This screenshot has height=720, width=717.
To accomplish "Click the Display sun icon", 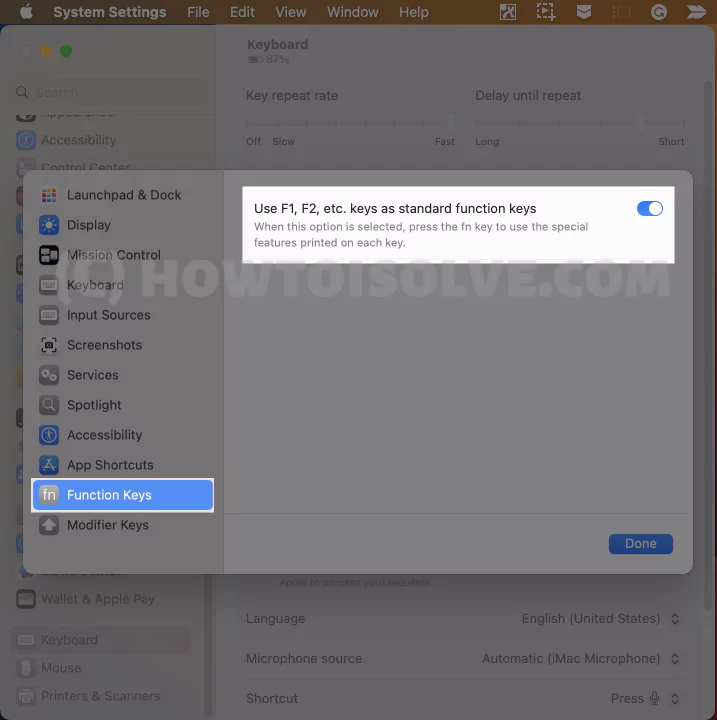I will pos(49,225).
